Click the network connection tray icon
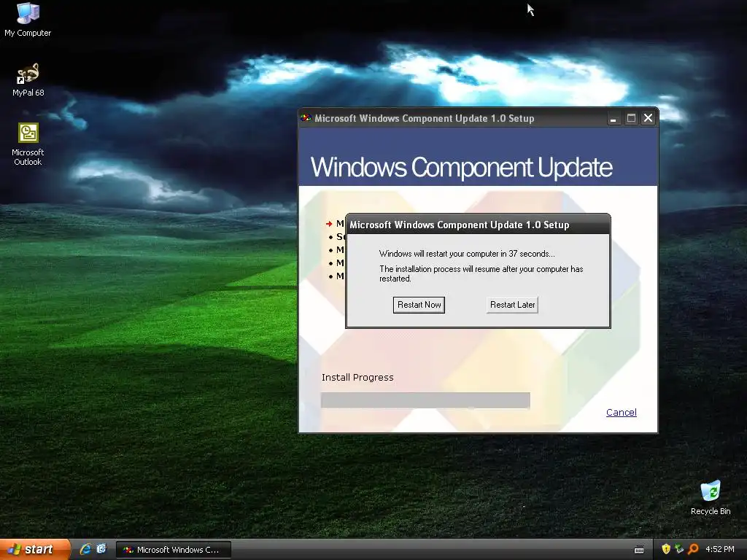This screenshot has width=747, height=560. [x=679, y=549]
